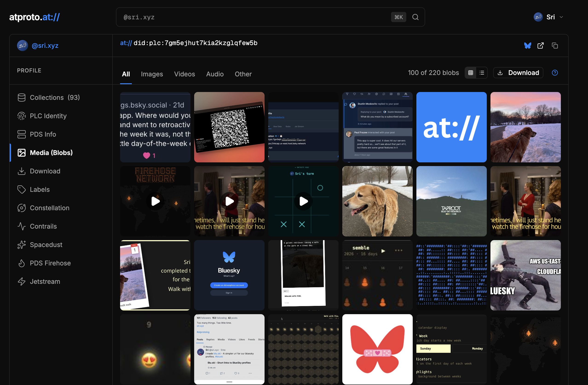
Task: Open PDS Firehose in sidebar
Action: [x=50, y=263]
